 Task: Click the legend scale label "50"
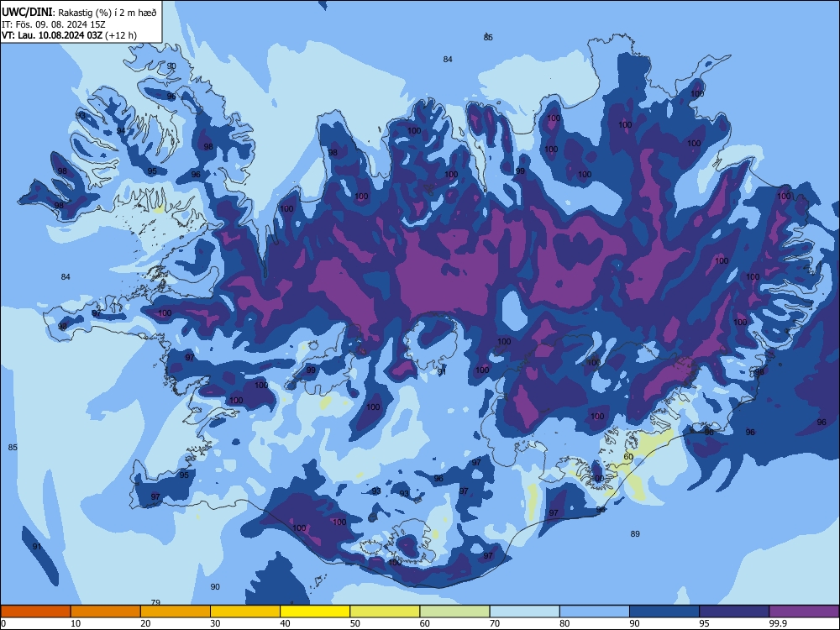tap(354, 623)
